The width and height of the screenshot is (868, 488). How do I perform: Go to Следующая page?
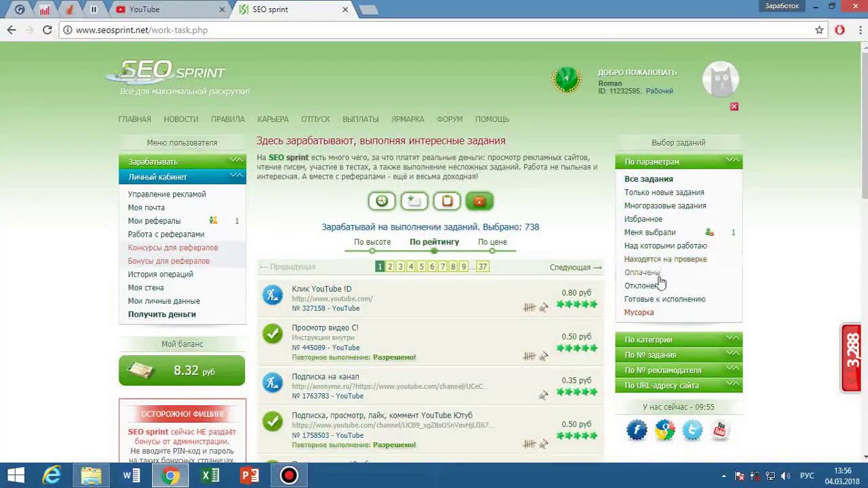point(575,267)
